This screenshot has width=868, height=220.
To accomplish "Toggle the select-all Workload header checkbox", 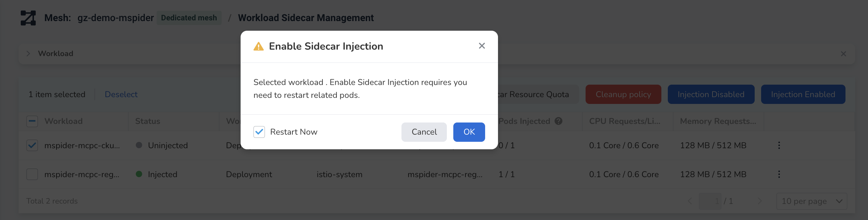I will [32, 121].
